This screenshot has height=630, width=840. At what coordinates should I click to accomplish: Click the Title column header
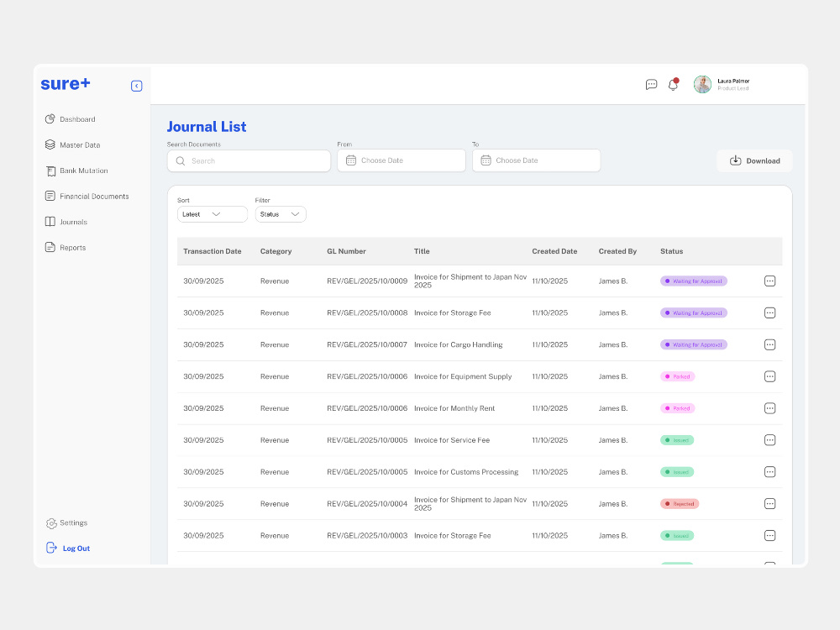[x=422, y=251]
